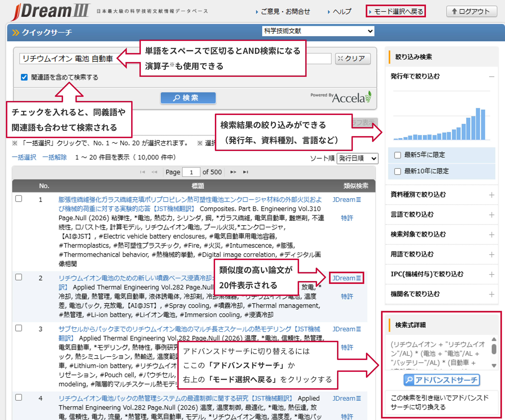Open JDreamIII similar search for result 4
This screenshot has width=505, height=420.
(x=347, y=398)
